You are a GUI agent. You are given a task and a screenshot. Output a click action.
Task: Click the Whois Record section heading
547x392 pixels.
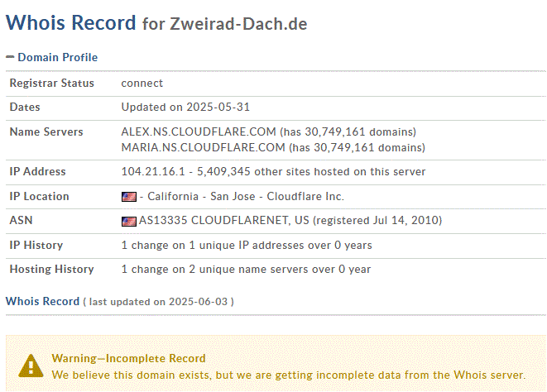pyautogui.click(x=42, y=301)
